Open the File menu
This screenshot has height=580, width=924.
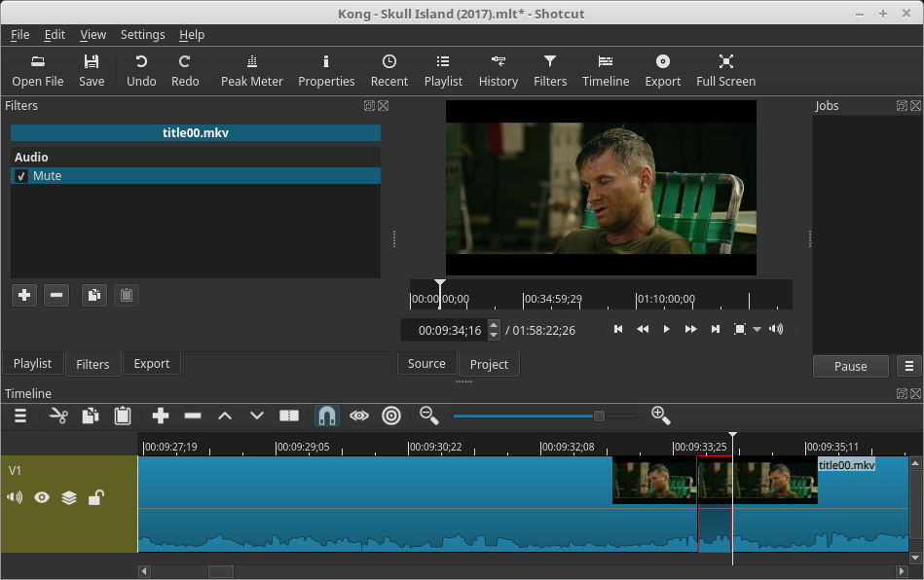(x=20, y=35)
